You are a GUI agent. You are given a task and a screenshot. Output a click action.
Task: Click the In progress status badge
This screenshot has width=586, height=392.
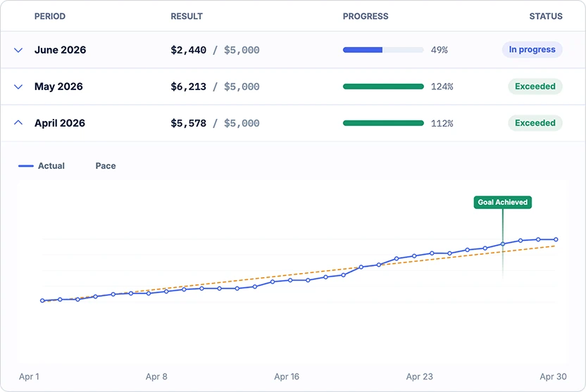pos(532,50)
